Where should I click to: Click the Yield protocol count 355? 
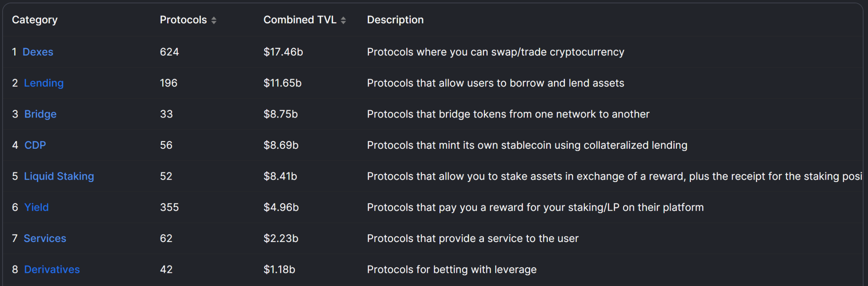(x=169, y=207)
